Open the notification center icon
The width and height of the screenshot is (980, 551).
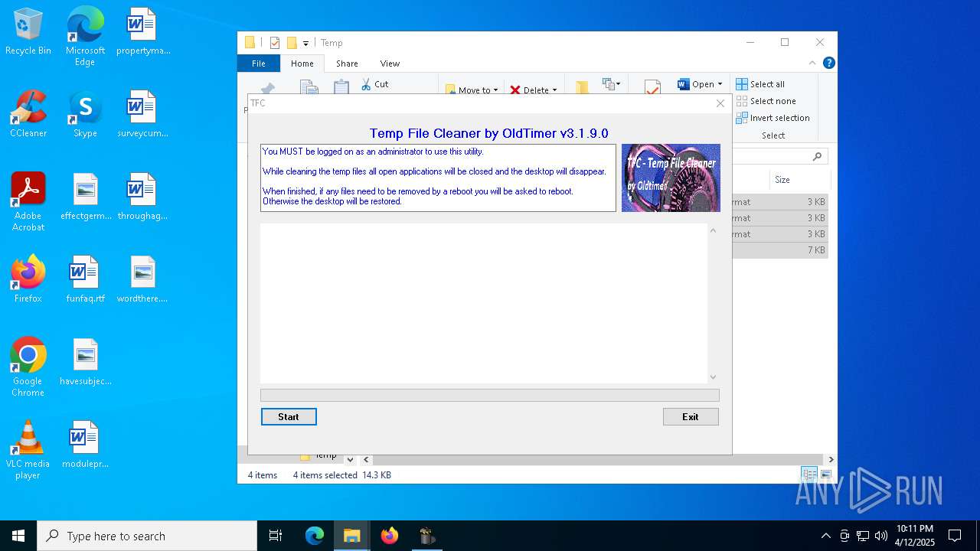[x=955, y=536]
